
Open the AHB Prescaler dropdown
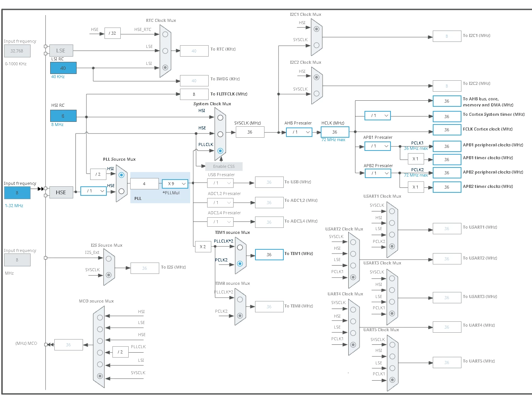[x=299, y=132]
